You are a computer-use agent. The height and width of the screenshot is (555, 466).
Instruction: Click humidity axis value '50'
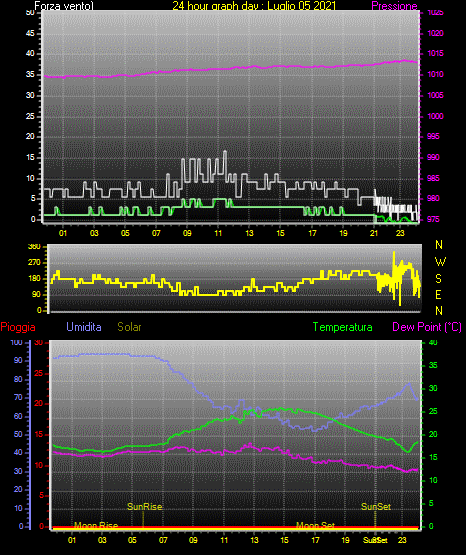18,434
